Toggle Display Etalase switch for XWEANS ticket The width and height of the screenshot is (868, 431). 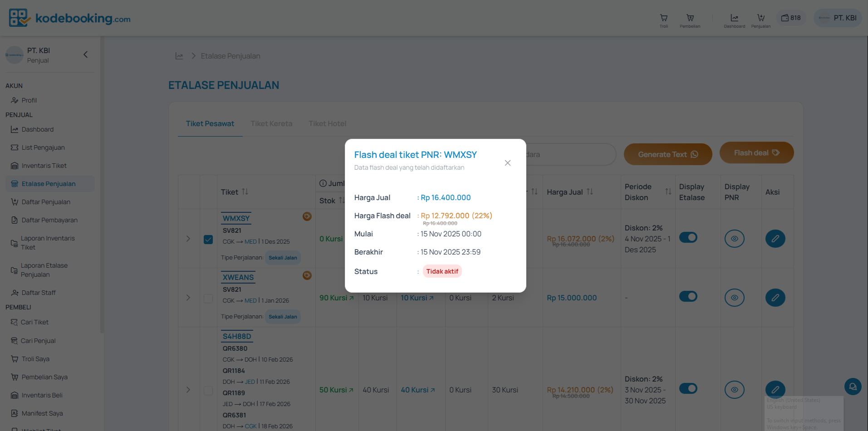688,296
